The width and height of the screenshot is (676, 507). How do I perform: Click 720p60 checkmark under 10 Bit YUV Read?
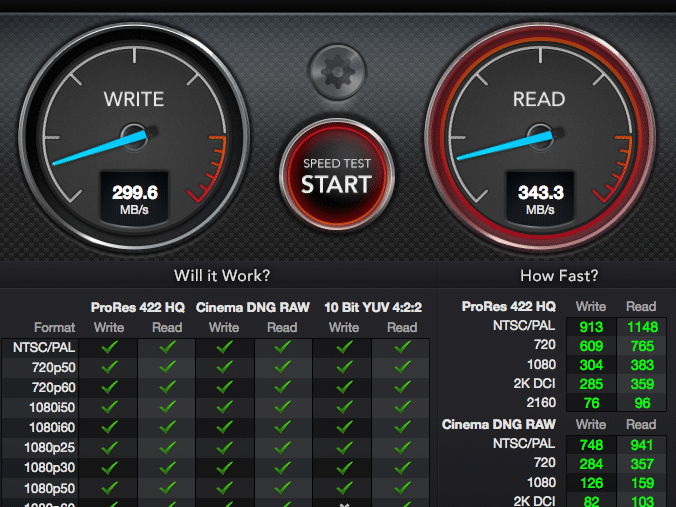(x=402, y=387)
